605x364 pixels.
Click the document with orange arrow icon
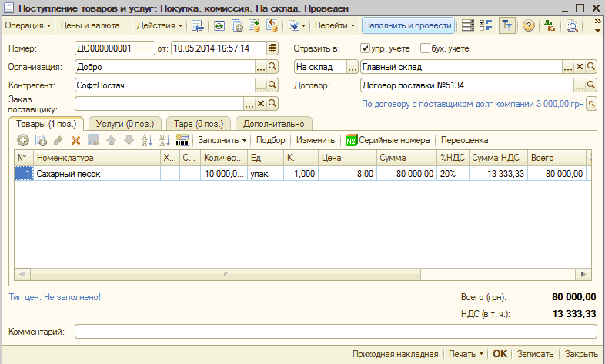272,26
